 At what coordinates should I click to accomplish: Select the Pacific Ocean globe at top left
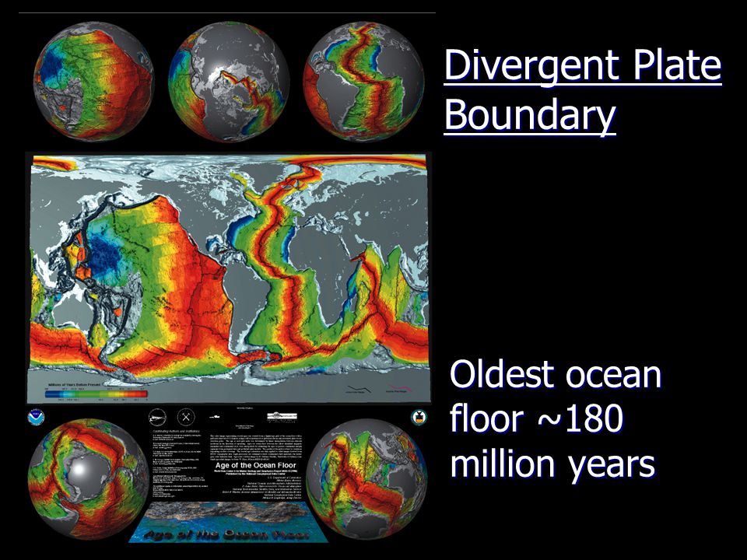point(94,82)
